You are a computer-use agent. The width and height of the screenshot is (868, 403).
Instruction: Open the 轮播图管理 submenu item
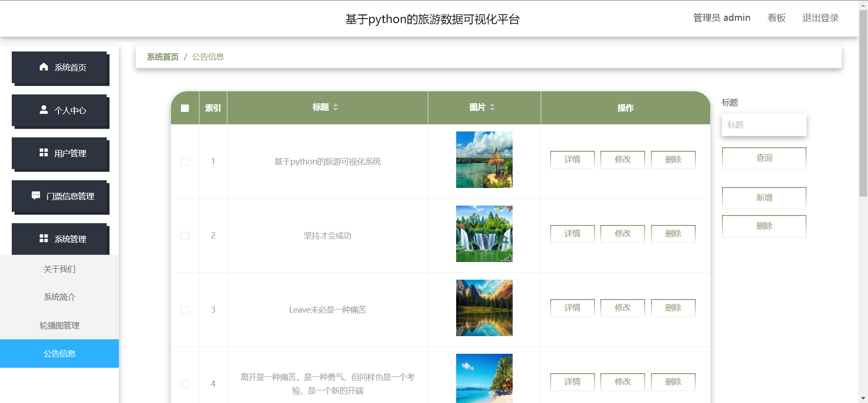coord(59,326)
